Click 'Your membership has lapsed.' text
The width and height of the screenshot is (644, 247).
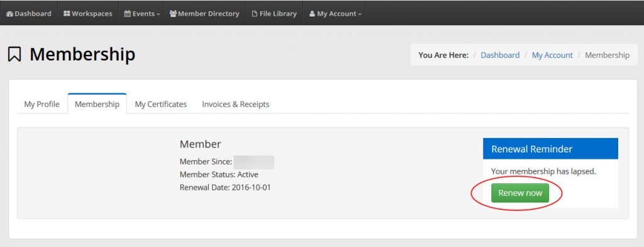pos(543,171)
